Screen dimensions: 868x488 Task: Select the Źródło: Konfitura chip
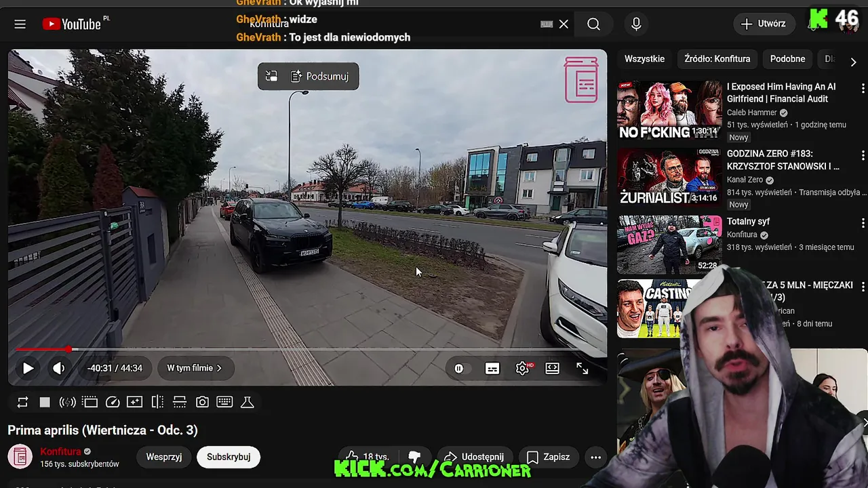coord(717,59)
